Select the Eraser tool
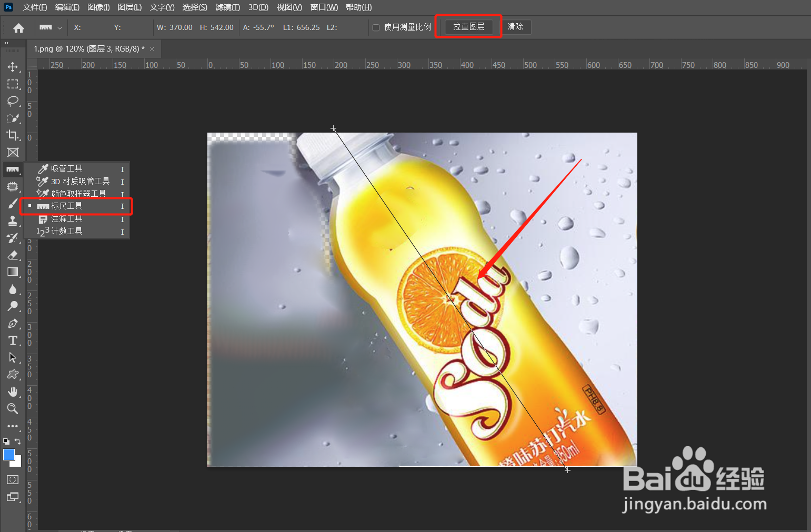The width and height of the screenshot is (811, 532). pos(13,255)
